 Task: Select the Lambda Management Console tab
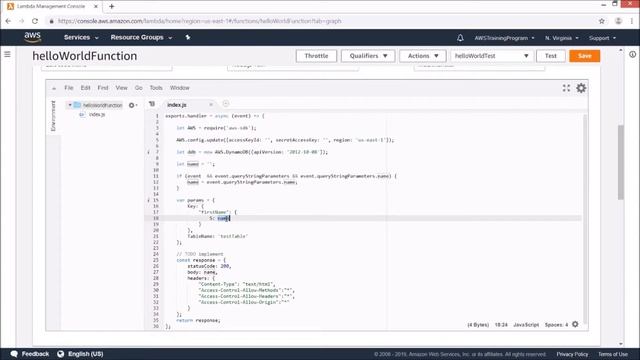point(51,6)
